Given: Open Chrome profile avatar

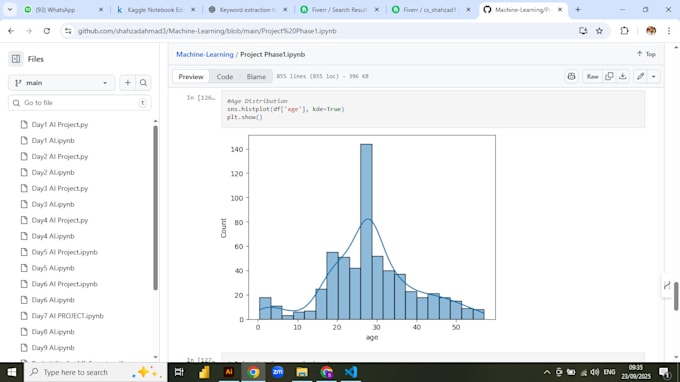Looking at the screenshot, I should (651, 31).
